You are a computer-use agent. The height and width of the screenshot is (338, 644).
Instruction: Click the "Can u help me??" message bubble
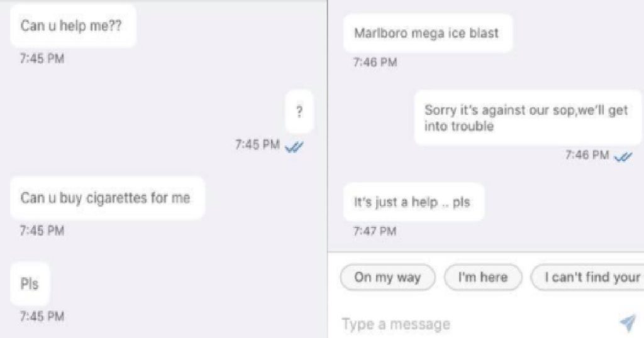pyautogui.click(x=73, y=26)
